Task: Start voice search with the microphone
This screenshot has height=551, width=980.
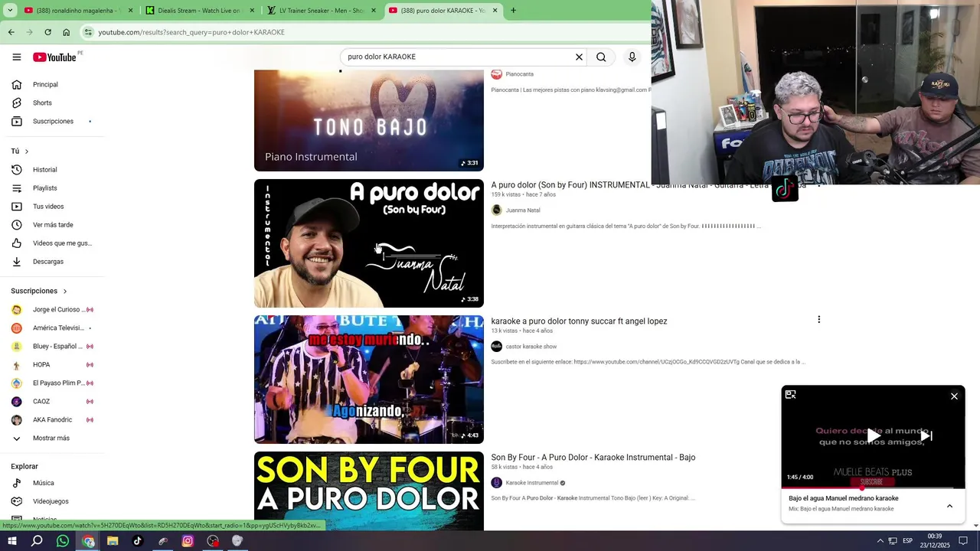Action: pos(632,57)
